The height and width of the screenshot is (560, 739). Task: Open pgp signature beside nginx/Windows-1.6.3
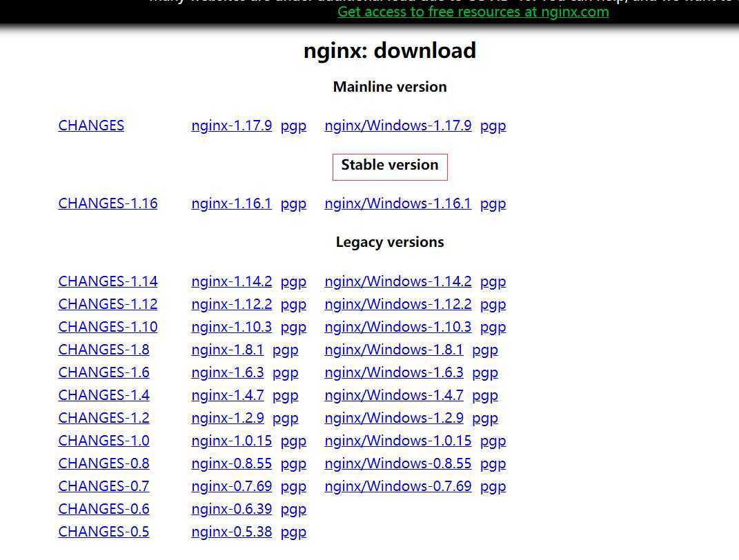click(485, 372)
